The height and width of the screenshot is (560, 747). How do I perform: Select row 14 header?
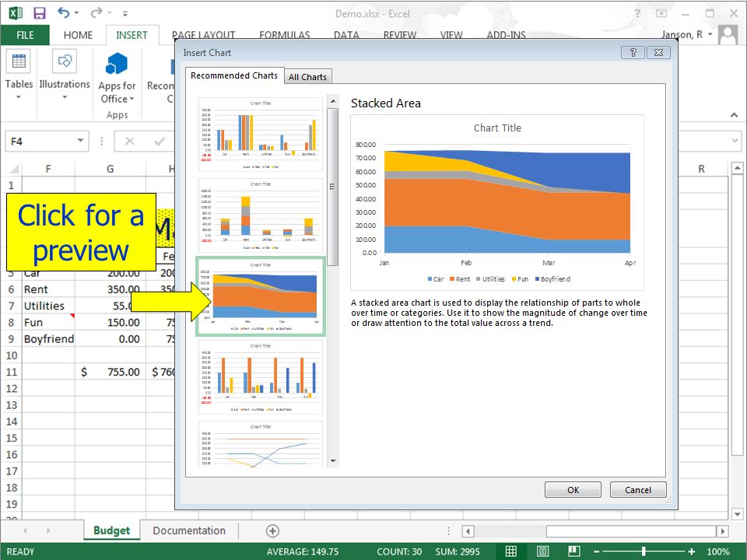[x=12, y=422]
